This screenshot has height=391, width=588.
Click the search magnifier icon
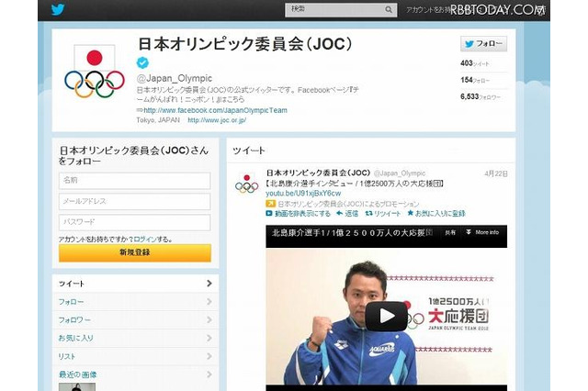pos(389,10)
